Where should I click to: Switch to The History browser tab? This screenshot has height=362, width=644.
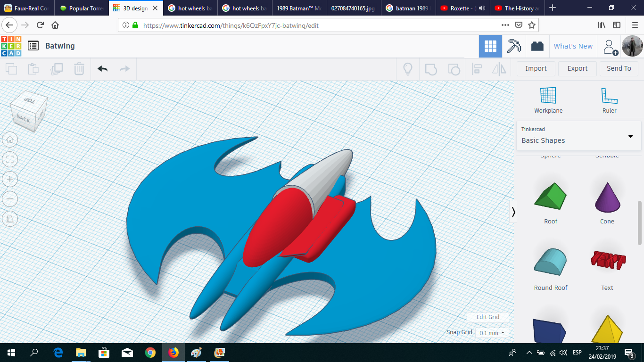(x=517, y=8)
